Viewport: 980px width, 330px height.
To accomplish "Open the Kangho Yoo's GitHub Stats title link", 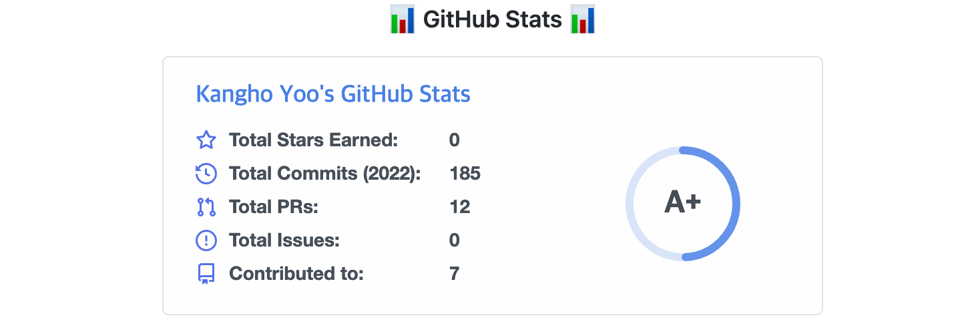I will pyautogui.click(x=333, y=94).
